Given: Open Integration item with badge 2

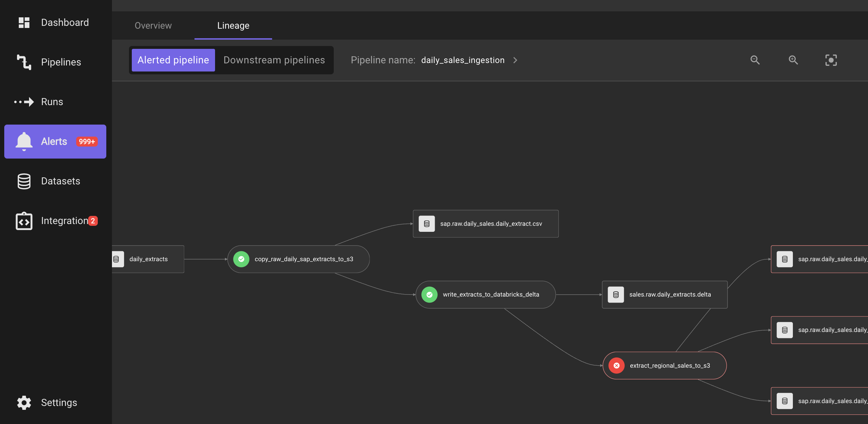Looking at the screenshot, I should point(64,221).
